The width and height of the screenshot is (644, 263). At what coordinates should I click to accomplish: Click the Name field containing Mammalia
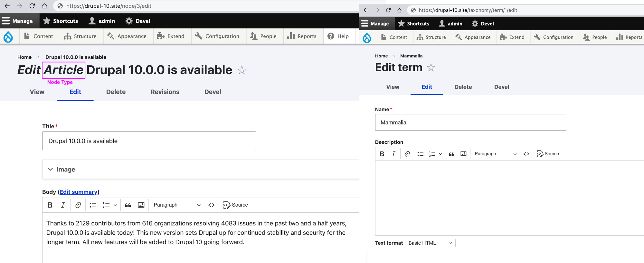(x=470, y=122)
